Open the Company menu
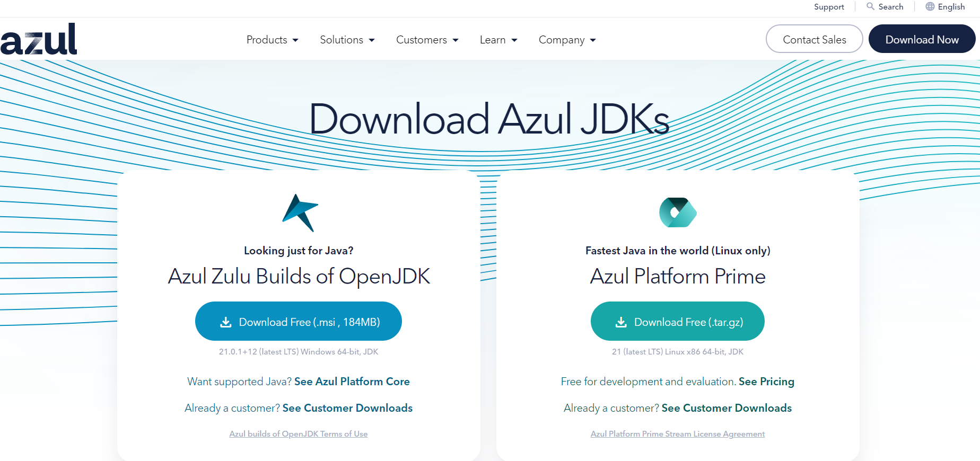Viewport: 980px width, 461px height. [567, 40]
